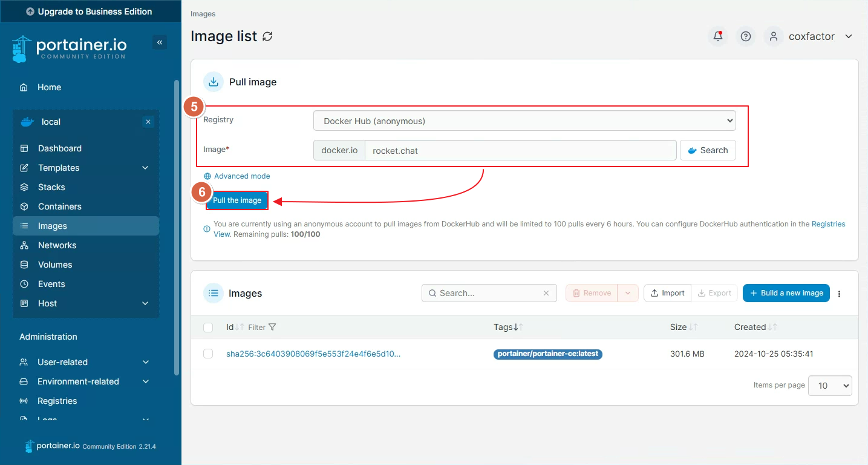Image resolution: width=868 pixels, height=465 pixels.
Task: Expand the User-related menu
Action: click(86, 362)
